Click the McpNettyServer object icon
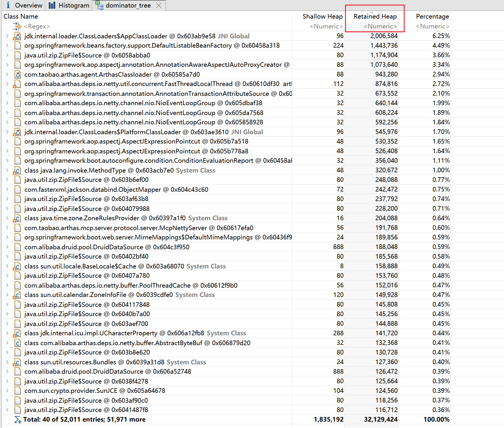This screenshot has width=504, height=428. point(17,228)
